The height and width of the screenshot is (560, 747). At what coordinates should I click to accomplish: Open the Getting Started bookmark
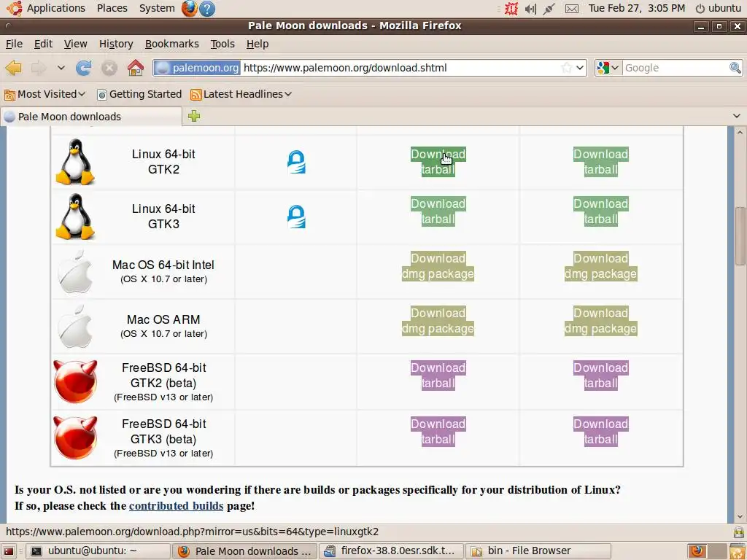[x=139, y=94]
